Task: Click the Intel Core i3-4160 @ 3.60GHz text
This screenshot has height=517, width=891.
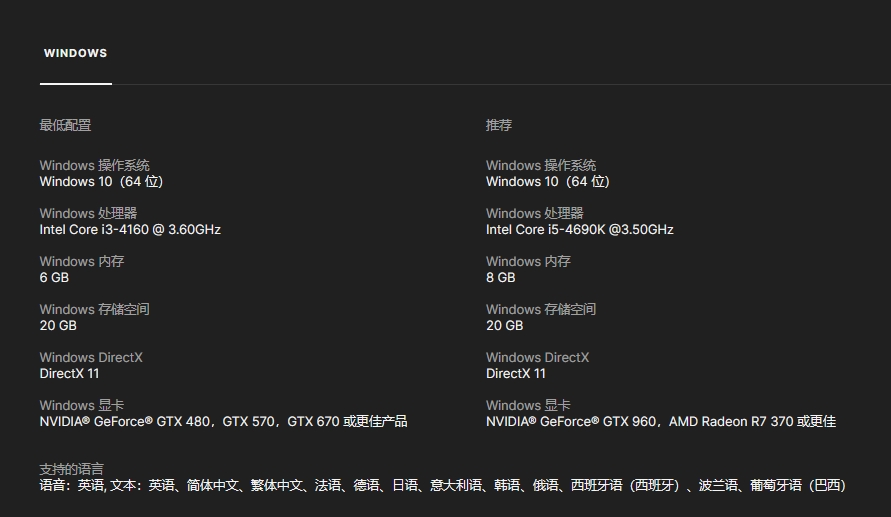Action: [x=130, y=229]
